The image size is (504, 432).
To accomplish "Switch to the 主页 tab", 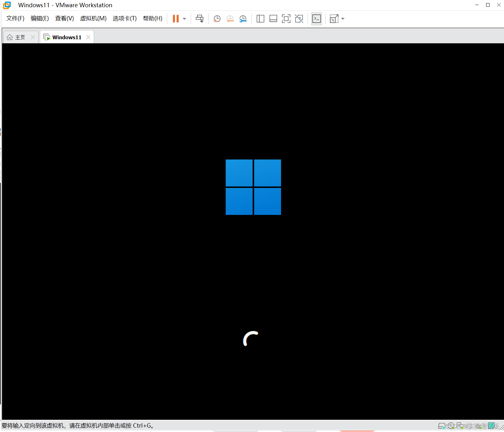I will coord(17,37).
